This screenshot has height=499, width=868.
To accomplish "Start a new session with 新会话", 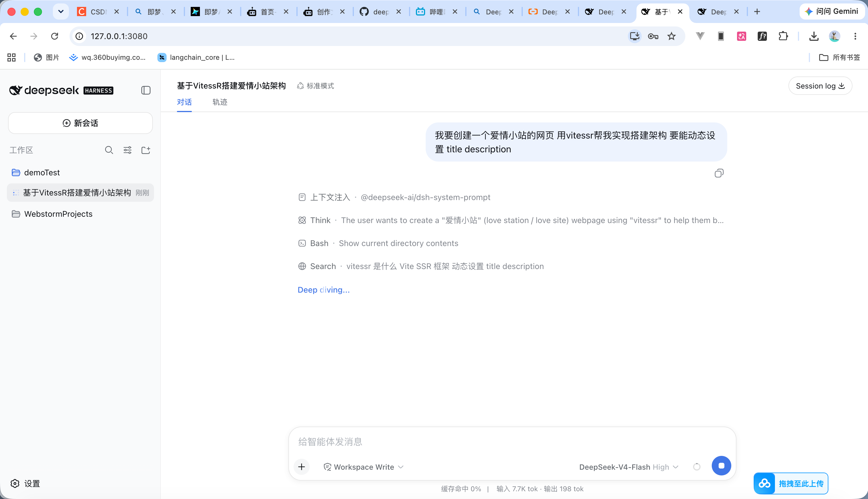I will pyautogui.click(x=80, y=123).
